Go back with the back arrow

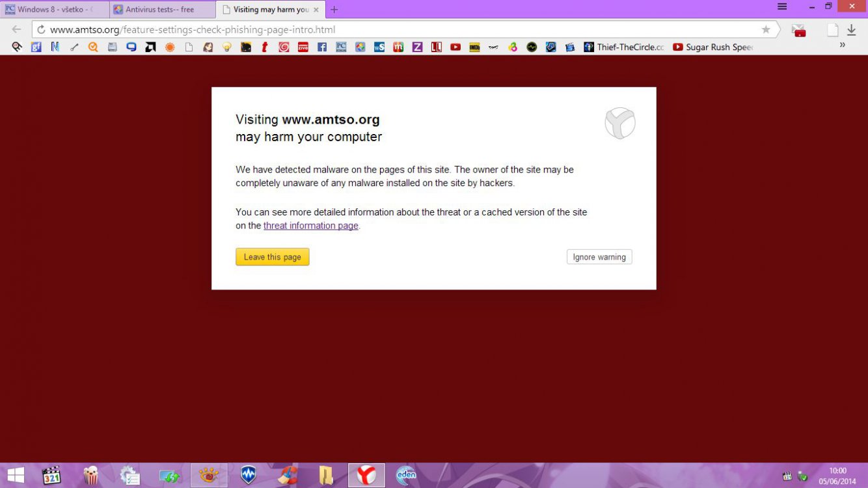pos(17,29)
